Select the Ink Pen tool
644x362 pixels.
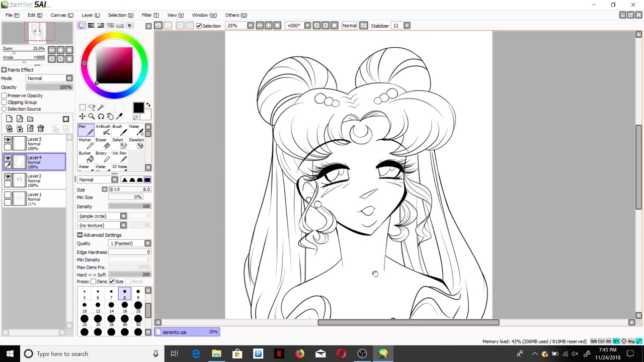(x=119, y=157)
